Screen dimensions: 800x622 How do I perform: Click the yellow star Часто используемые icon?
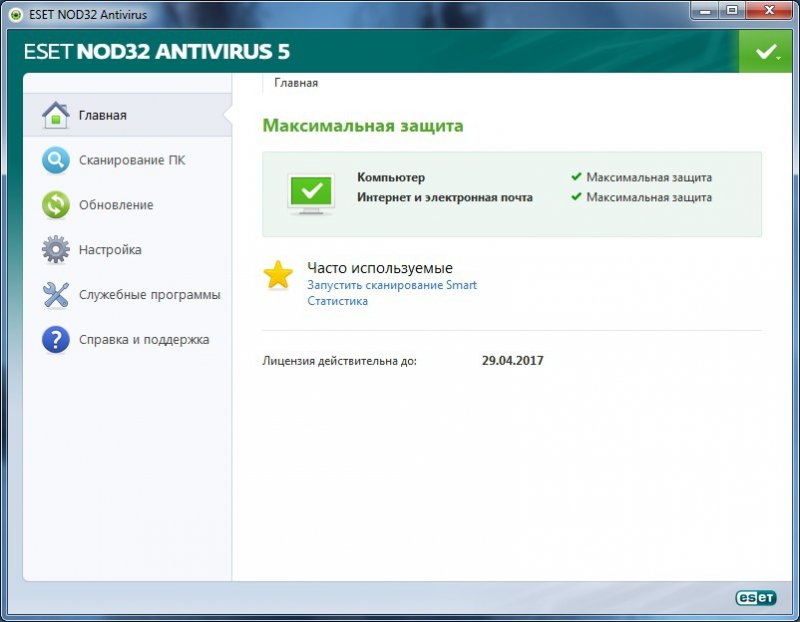[278, 276]
